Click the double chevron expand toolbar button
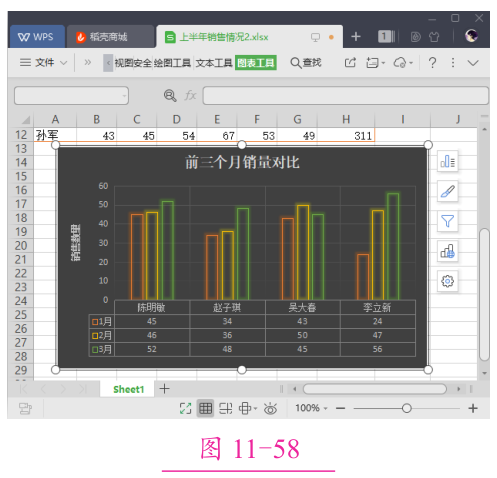The height and width of the screenshot is (478, 497). [x=87, y=62]
